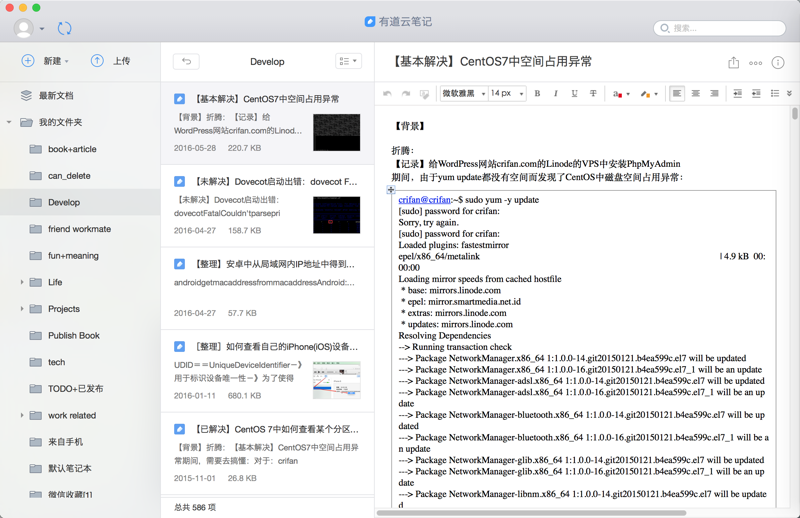
Task: Click the blue note icon of the Dovecot note
Action: click(180, 181)
